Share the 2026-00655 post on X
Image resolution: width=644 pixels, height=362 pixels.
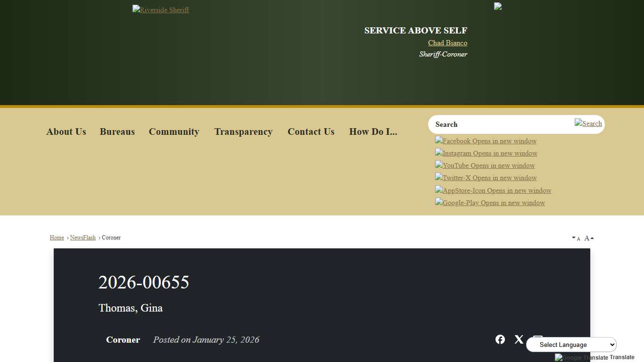coord(519,339)
